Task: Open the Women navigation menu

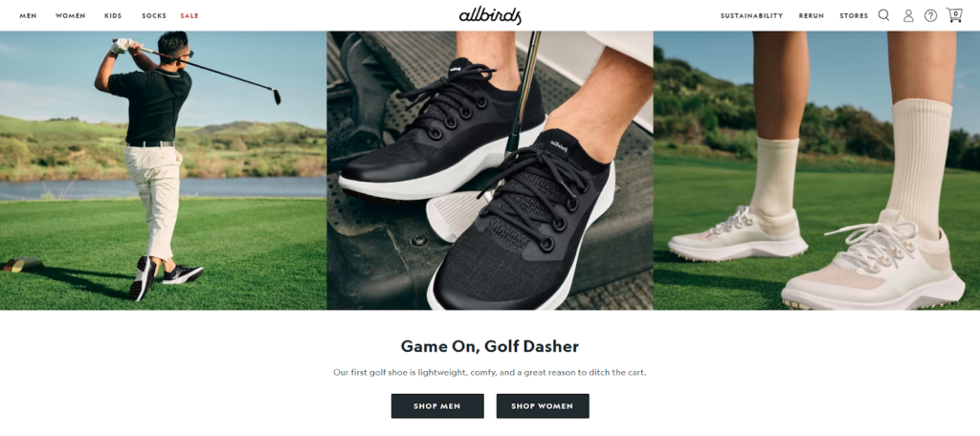Action: [x=71, y=15]
